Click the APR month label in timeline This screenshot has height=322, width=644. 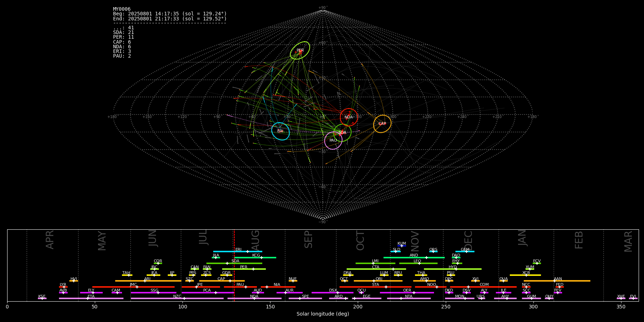tap(50, 240)
